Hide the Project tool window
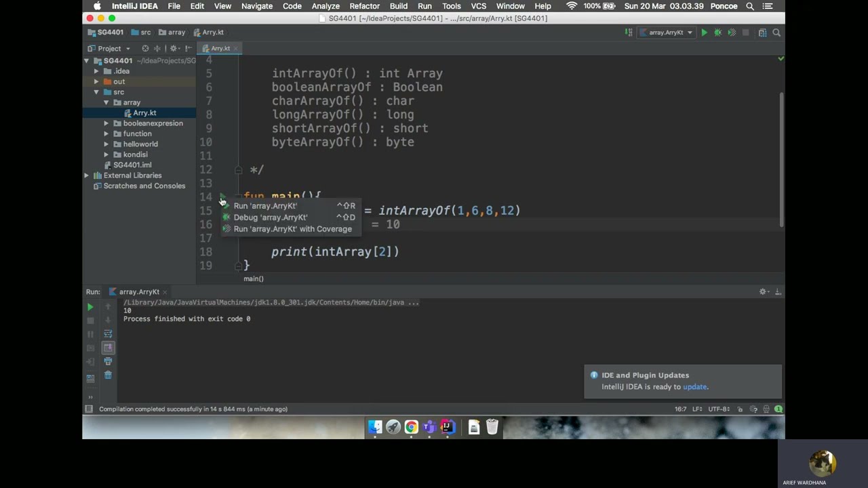The width and height of the screenshot is (868, 488). [188, 49]
